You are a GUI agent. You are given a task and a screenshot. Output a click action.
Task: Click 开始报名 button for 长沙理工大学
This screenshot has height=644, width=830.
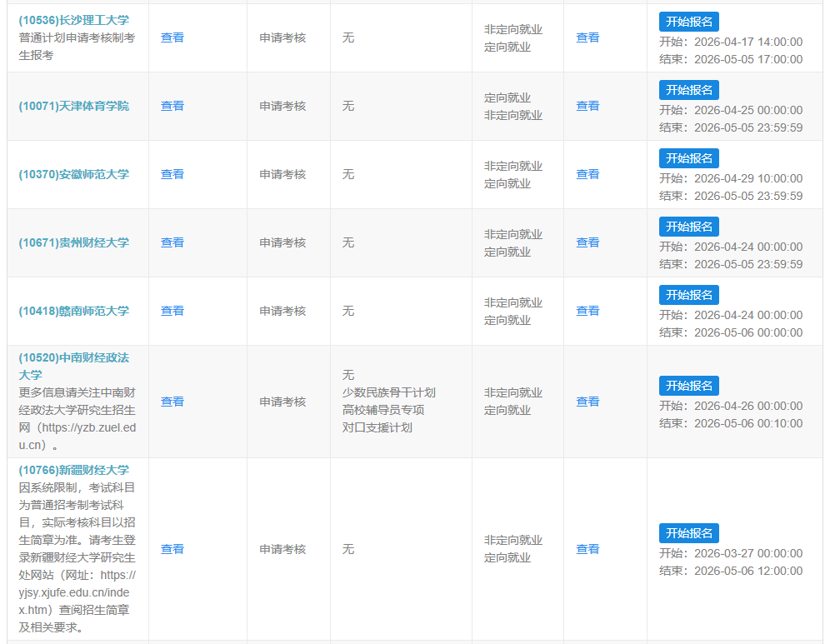[688, 22]
